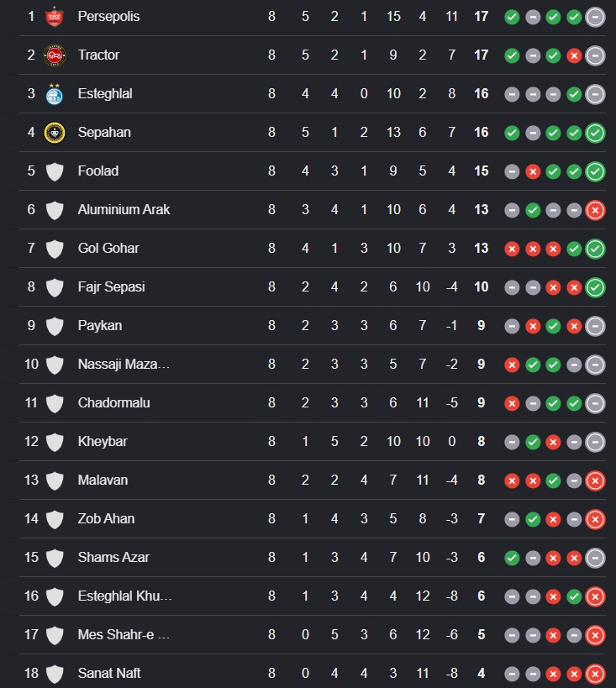
Task: Click the Persepolis club crest icon
Action: coord(55,17)
